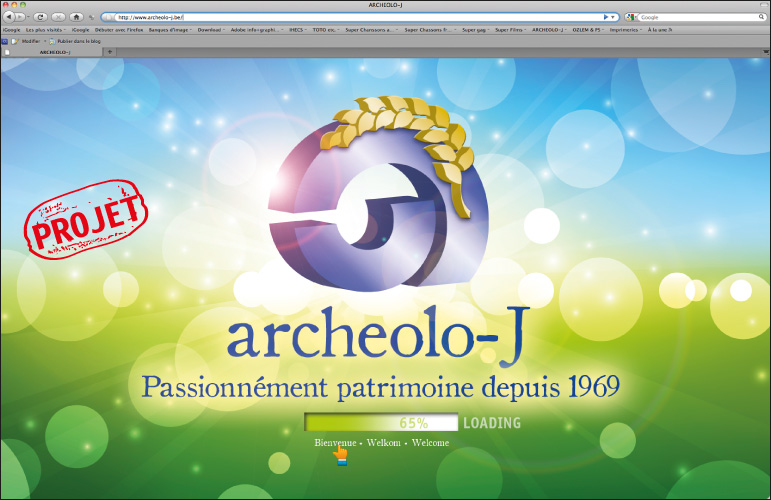Open the back/forward history dropdown arrow
This screenshot has height=500, width=771.
click(28, 17)
